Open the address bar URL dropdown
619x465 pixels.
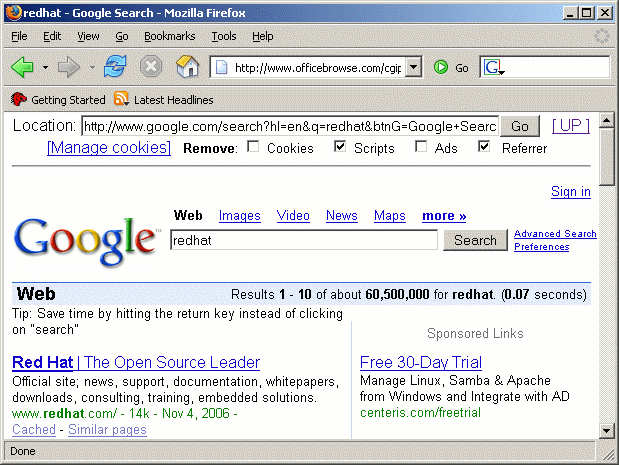[414, 68]
